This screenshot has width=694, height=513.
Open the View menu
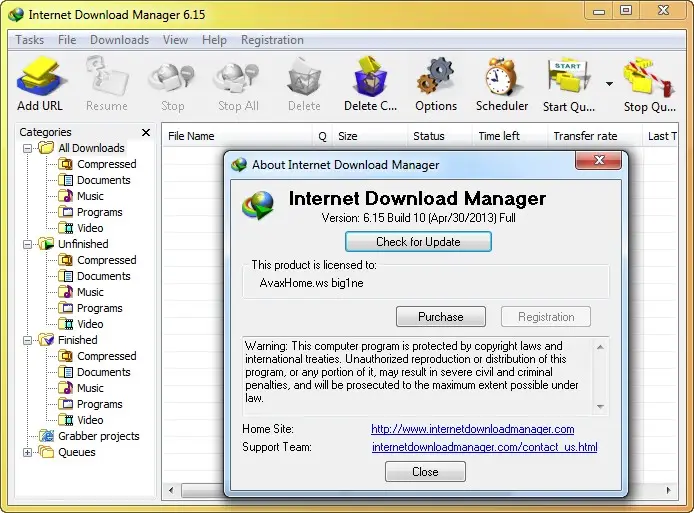[x=175, y=40]
